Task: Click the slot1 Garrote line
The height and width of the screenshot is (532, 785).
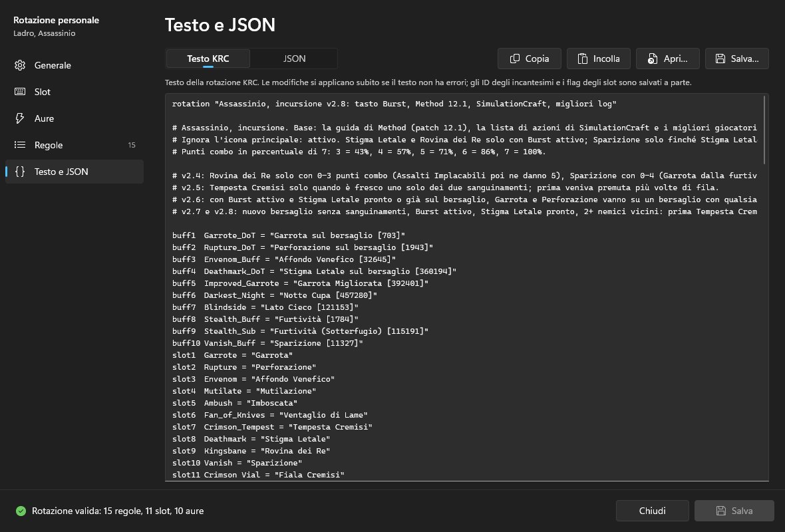Action: pyautogui.click(x=232, y=355)
